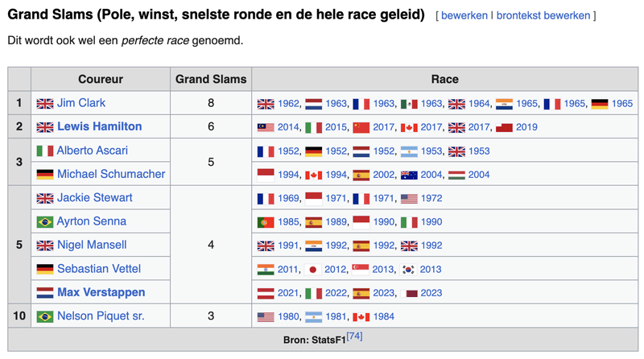Click the 'Grand Slams' column header

pyautogui.click(x=211, y=80)
